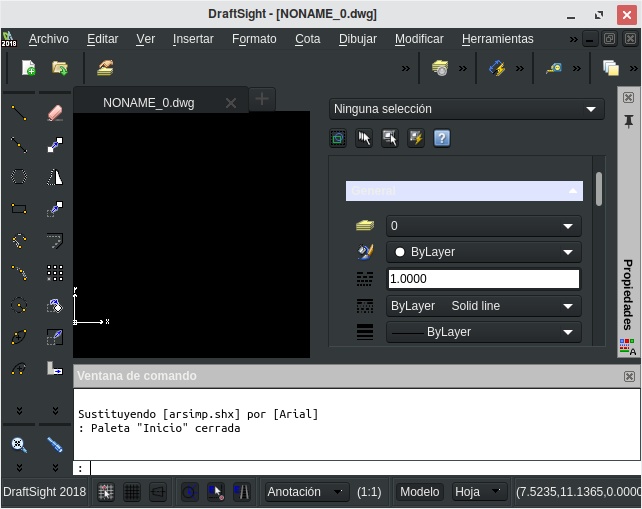Open a file with the folder icon
Image resolution: width=642 pixels, height=509 pixels.
click(60, 68)
